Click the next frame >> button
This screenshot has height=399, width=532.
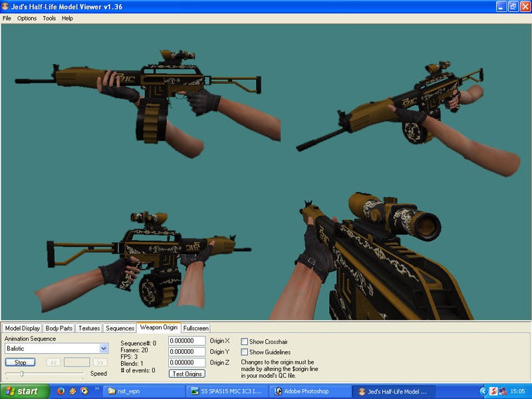pos(100,362)
